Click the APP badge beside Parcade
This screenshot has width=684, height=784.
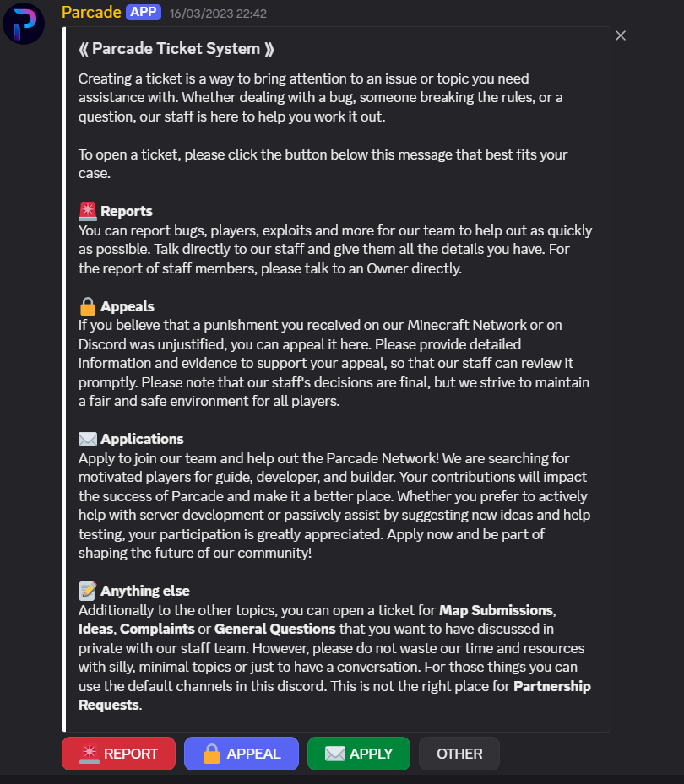(x=144, y=13)
